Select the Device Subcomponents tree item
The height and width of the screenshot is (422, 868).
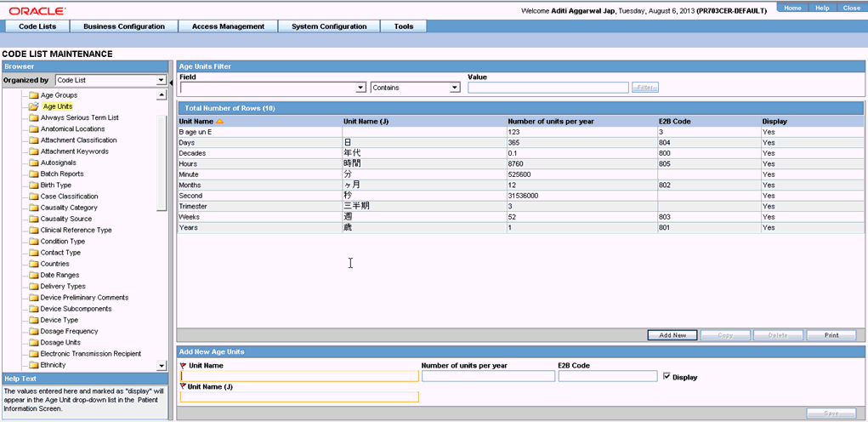(76, 309)
